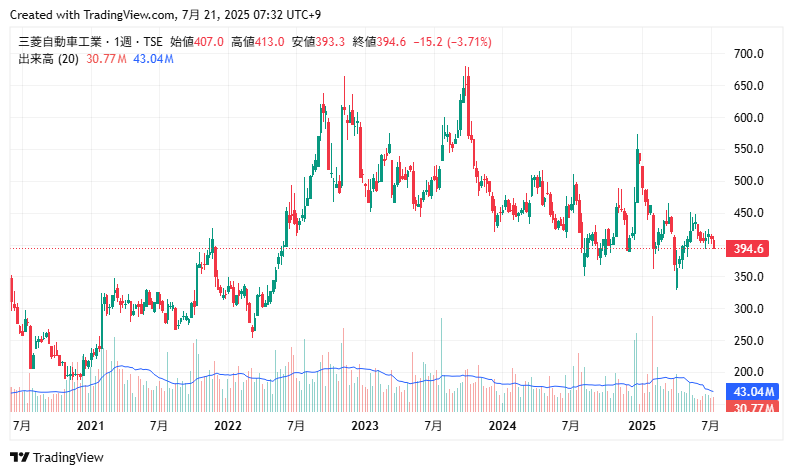Click the 250.0 price axis label

748,340
